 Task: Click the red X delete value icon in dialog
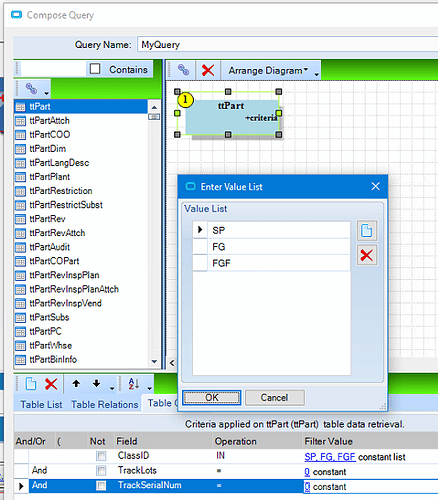(x=367, y=256)
